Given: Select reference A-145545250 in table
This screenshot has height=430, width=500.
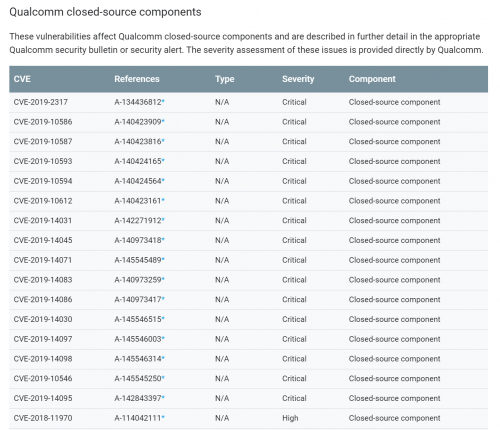Looking at the screenshot, I should pyautogui.click(x=138, y=378).
